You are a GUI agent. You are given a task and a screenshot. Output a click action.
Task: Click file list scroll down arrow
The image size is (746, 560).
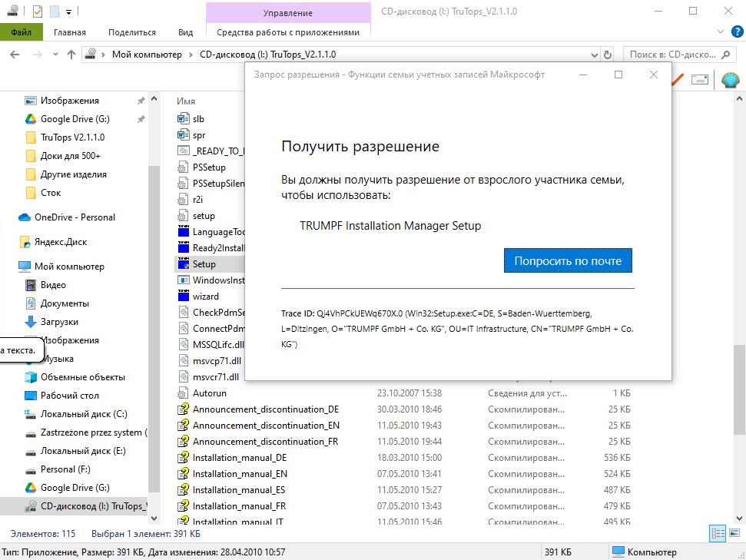pos(739,518)
